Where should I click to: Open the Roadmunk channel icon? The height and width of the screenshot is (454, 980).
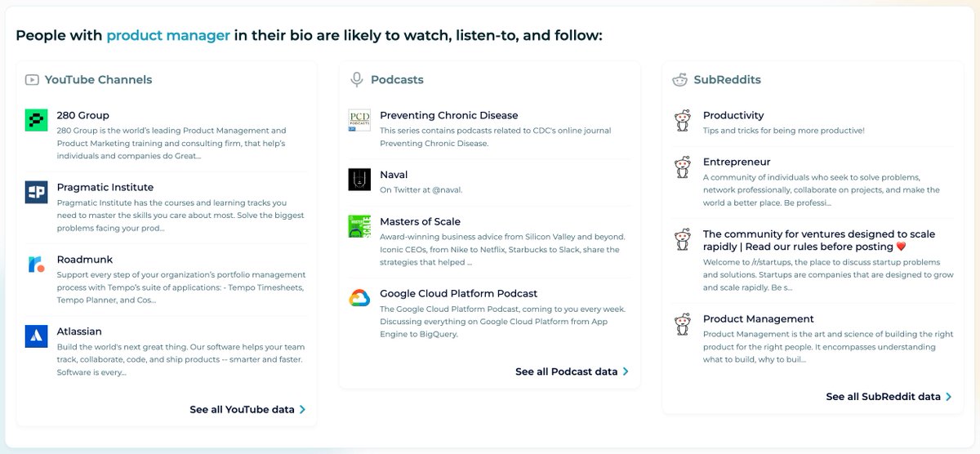click(37, 264)
